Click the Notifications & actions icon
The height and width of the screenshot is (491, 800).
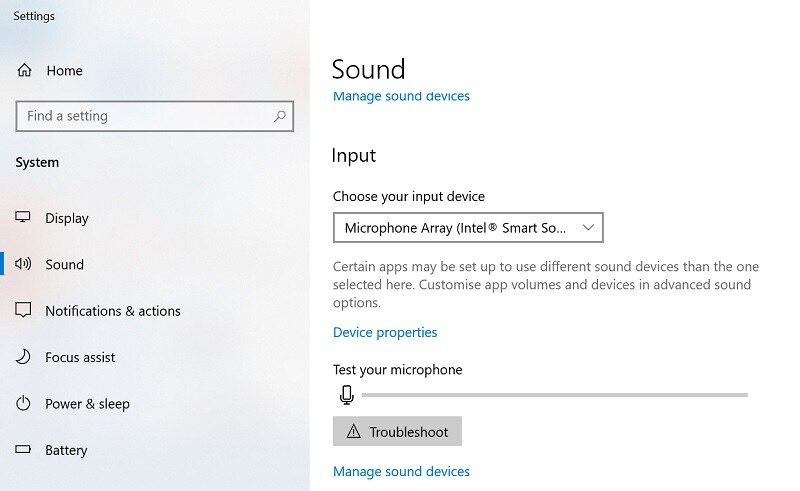[24, 311]
